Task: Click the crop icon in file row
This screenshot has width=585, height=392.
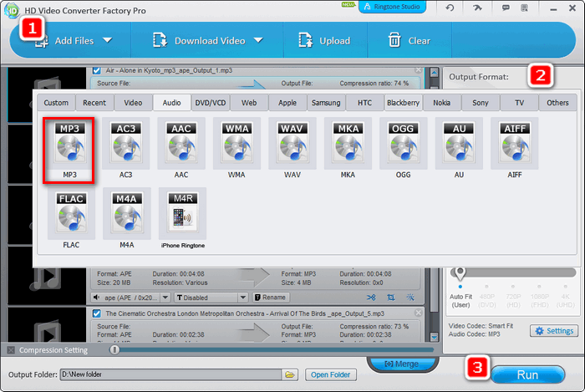Action: pos(390,298)
